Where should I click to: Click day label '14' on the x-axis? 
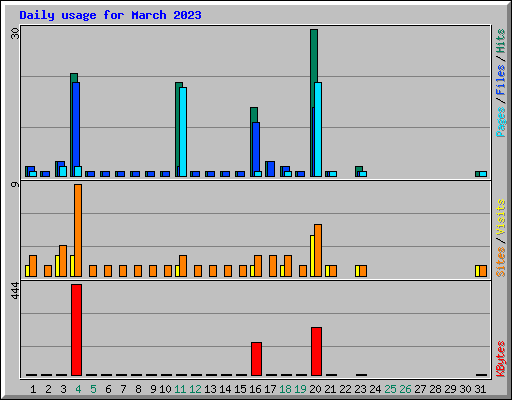[225, 389]
